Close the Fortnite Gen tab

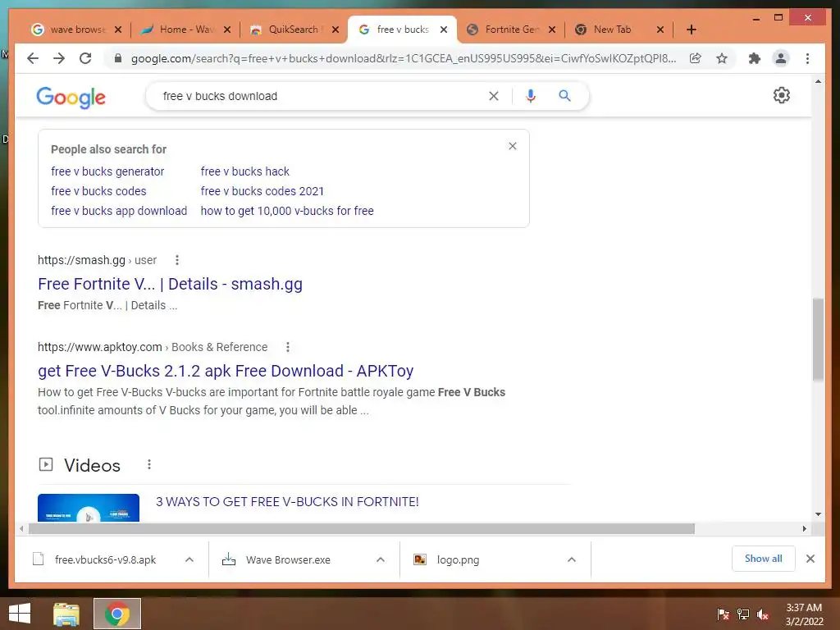tap(552, 30)
